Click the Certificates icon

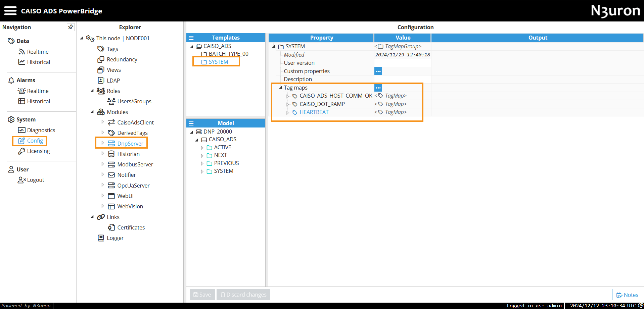(x=111, y=227)
